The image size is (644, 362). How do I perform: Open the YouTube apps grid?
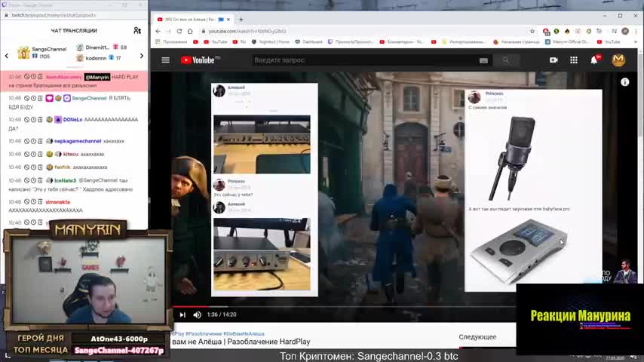[574, 60]
